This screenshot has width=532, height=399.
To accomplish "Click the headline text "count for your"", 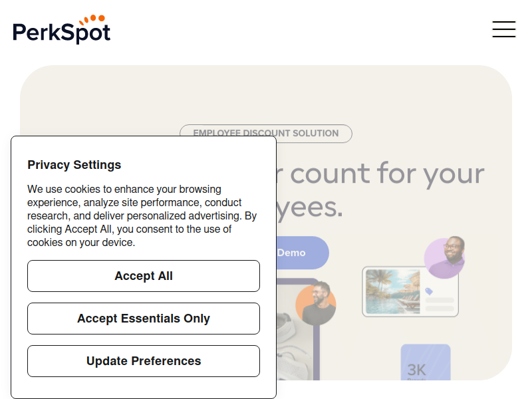I will [x=387, y=174].
